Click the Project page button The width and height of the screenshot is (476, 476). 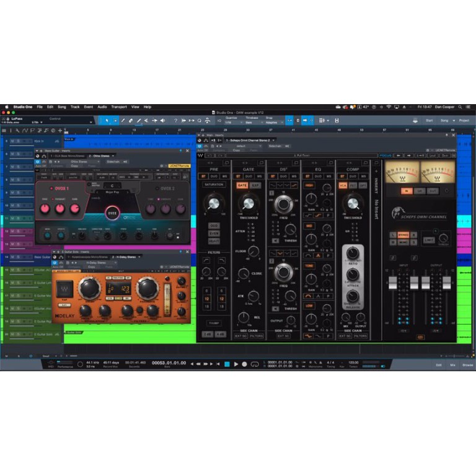click(x=464, y=120)
